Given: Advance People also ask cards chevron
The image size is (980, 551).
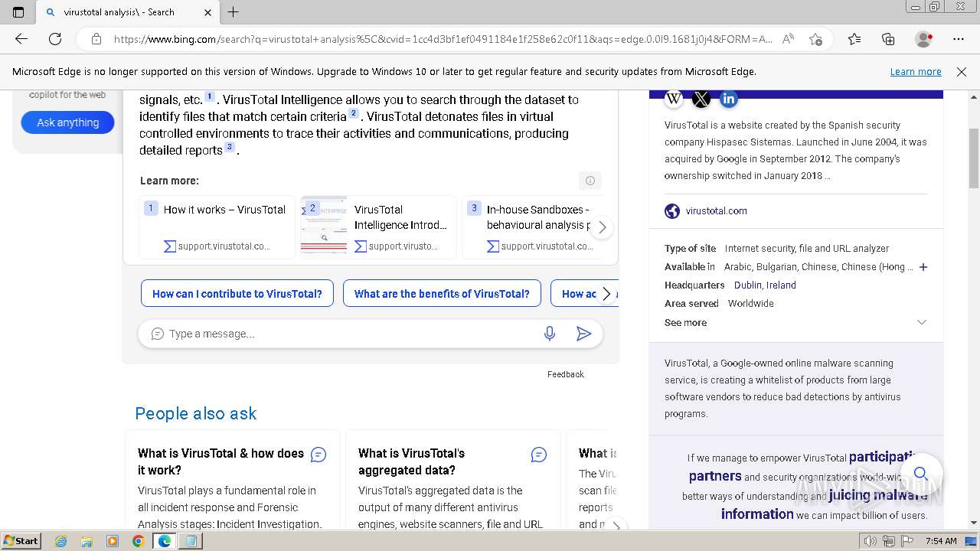Looking at the screenshot, I should coord(615,526).
